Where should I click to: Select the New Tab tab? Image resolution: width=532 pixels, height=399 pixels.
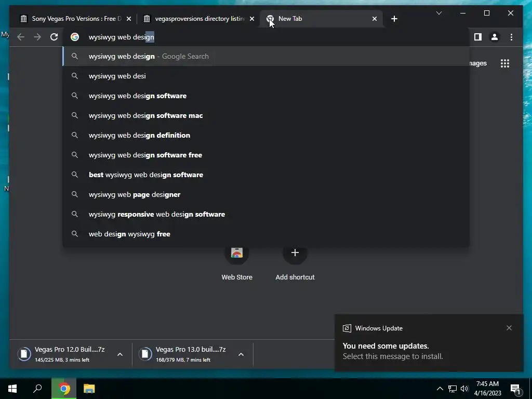click(322, 19)
